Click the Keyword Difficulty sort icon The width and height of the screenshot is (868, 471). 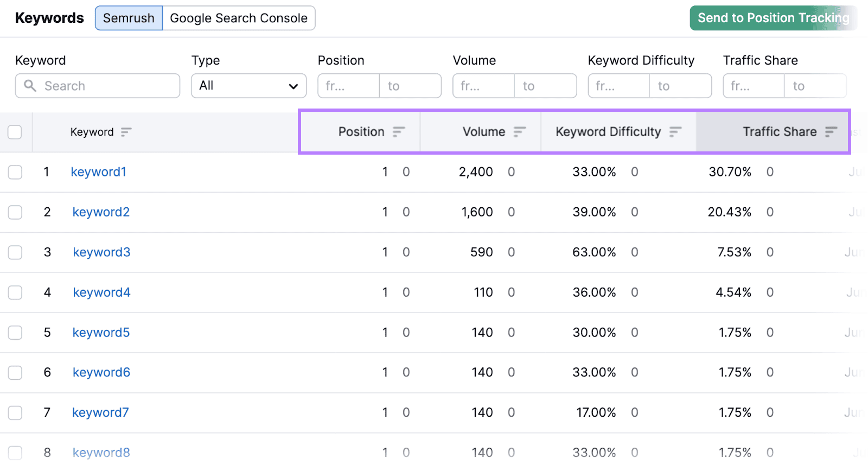click(675, 132)
